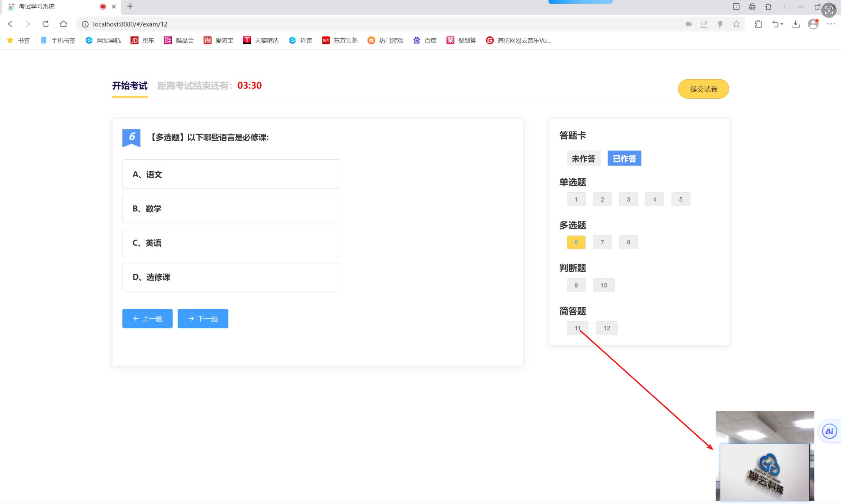
Task: Click the browser refresh icon
Action: tap(45, 24)
